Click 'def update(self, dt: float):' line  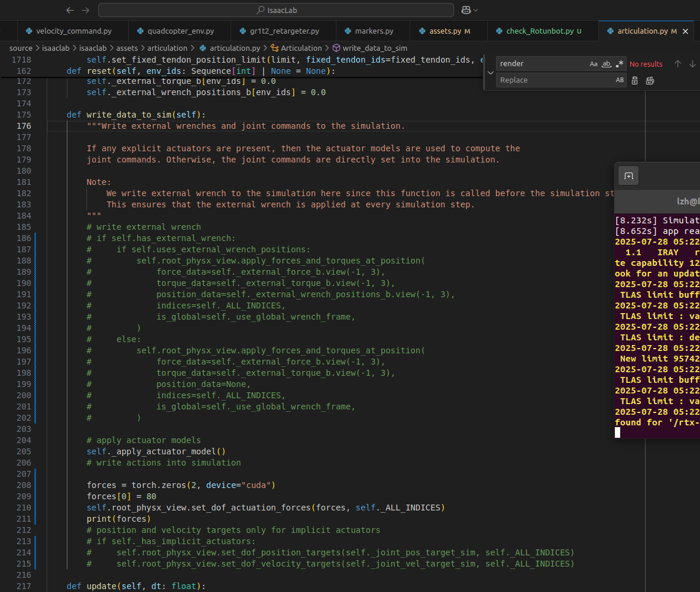click(x=136, y=586)
